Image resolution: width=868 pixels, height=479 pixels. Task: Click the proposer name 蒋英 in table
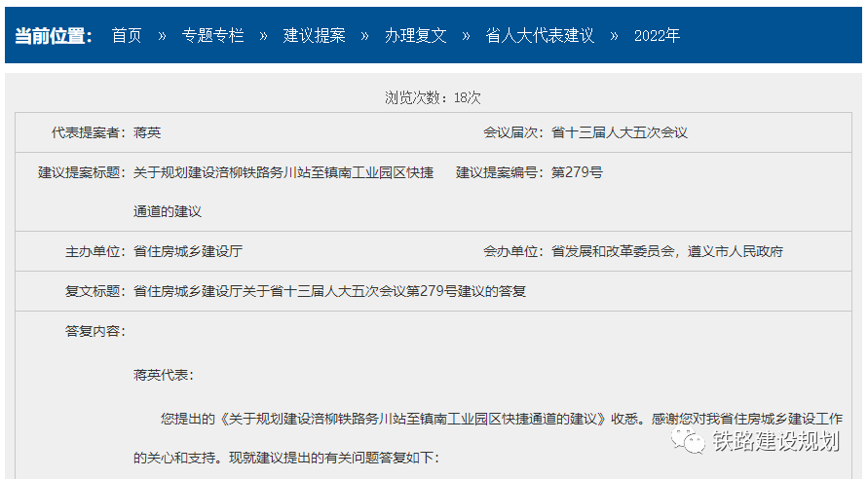tap(147, 132)
